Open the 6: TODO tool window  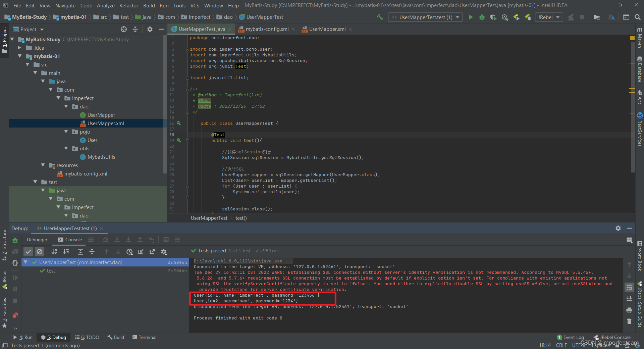(87, 337)
